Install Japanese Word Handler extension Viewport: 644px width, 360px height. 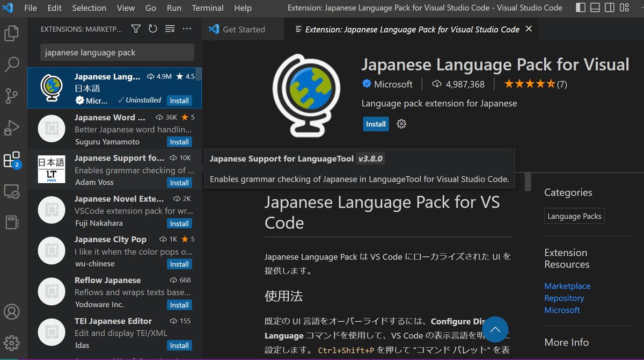click(179, 142)
